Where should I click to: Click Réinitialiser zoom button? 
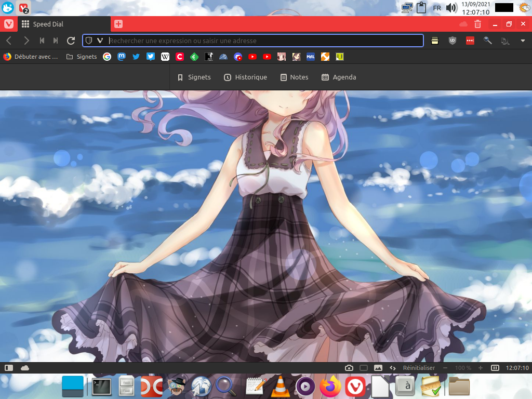(x=419, y=368)
